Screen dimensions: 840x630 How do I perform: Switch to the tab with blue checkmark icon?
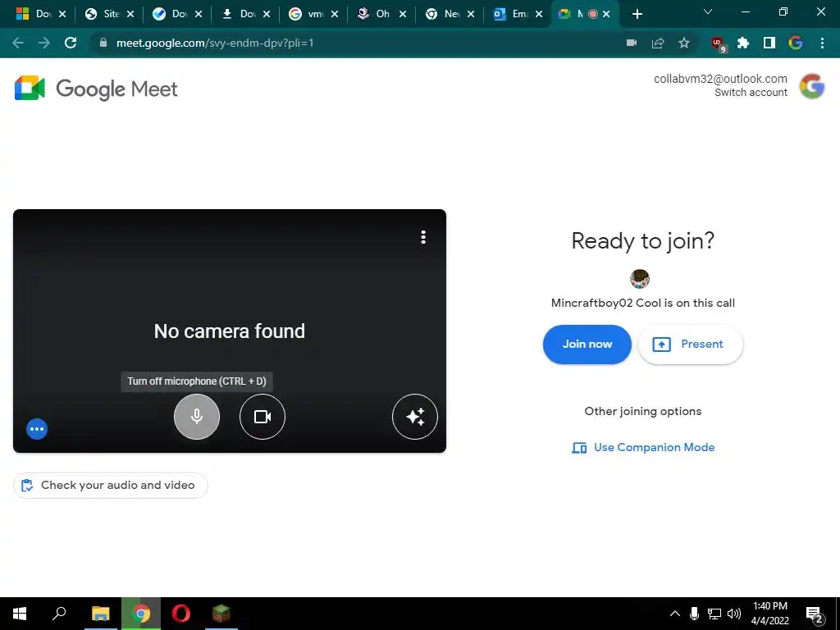tap(170, 14)
